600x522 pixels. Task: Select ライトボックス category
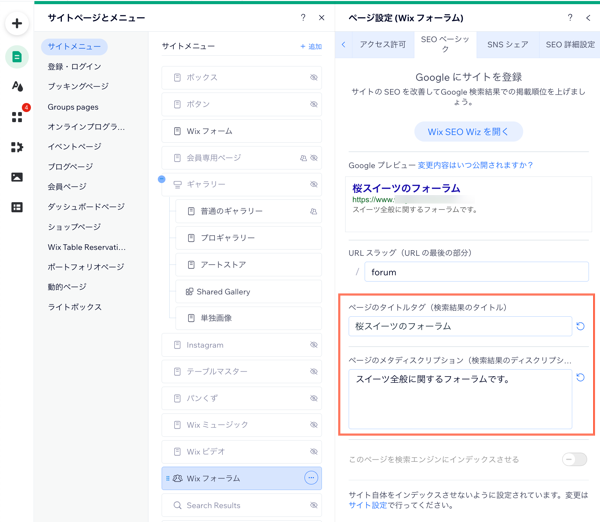coord(75,307)
